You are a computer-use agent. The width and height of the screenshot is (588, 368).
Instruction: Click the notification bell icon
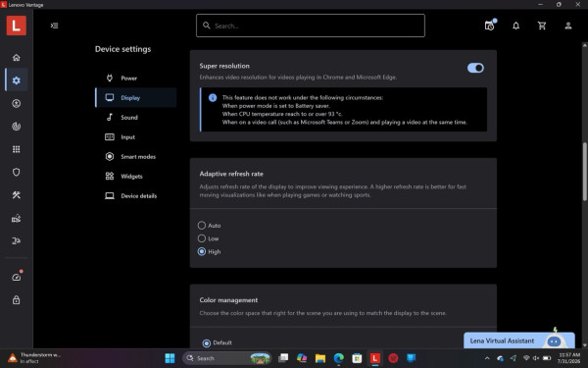[x=516, y=26]
